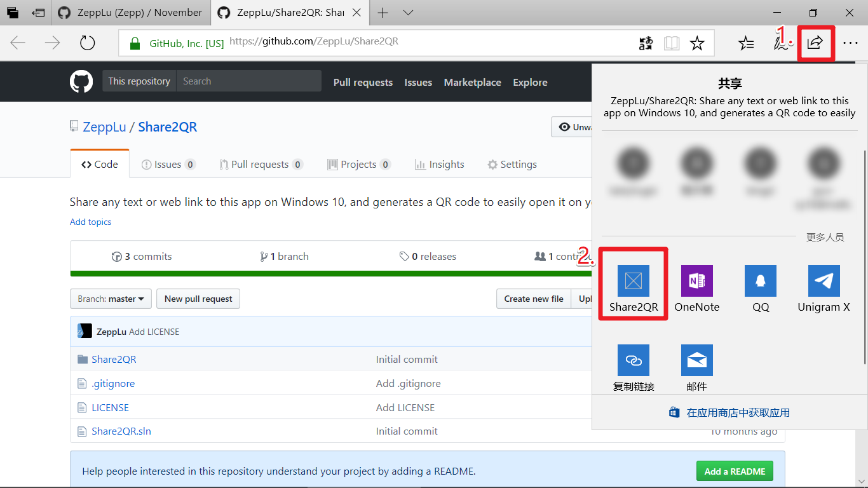Click the translate page icon
This screenshot has width=868, height=488.
(646, 43)
